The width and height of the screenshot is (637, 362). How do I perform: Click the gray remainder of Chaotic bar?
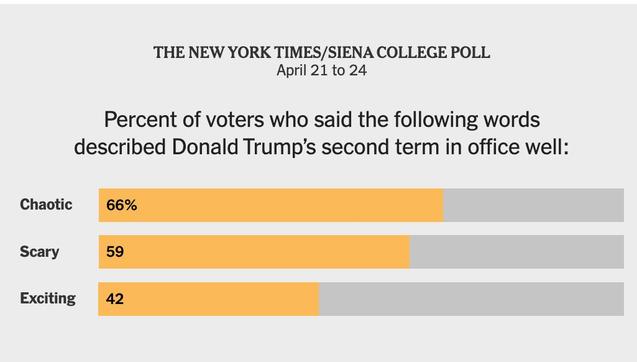(x=534, y=205)
